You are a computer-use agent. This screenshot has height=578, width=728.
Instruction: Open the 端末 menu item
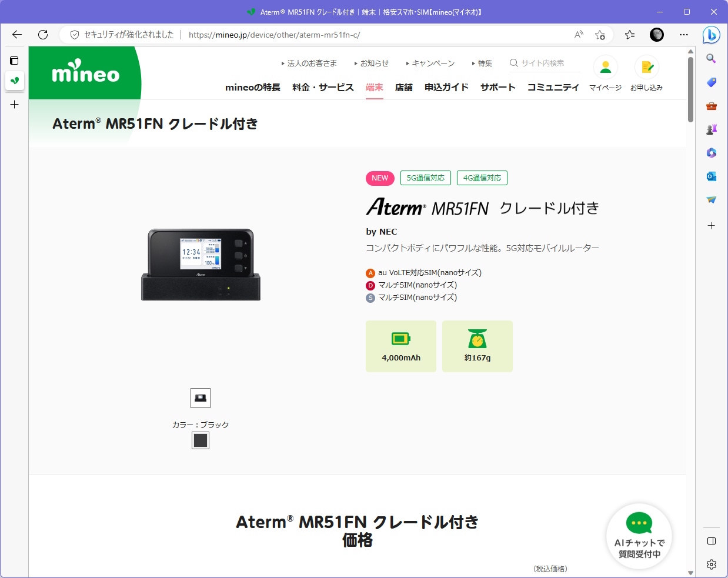coord(375,88)
